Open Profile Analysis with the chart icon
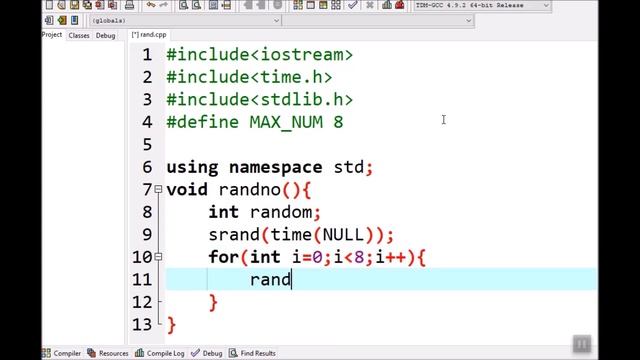This screenshot has width=640, height=360. click(387, 5)
